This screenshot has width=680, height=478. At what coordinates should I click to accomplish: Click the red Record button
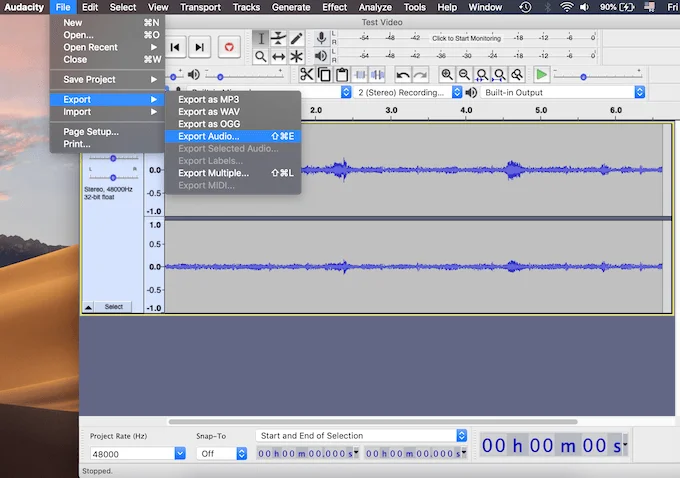tap(229, 47)
